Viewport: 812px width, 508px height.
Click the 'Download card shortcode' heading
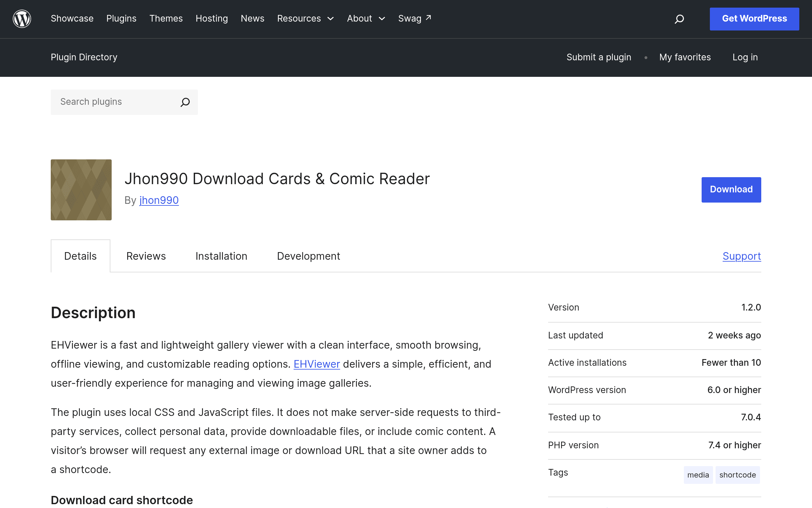(122, 500)
